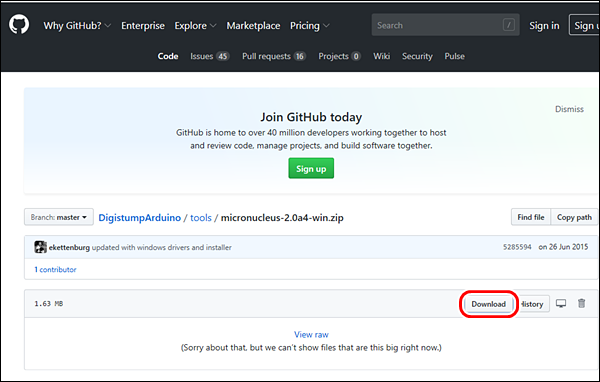Open file in GitHub Desktop icon
Viewport: 600px width, 382px height.
click(x=561, y=304)
